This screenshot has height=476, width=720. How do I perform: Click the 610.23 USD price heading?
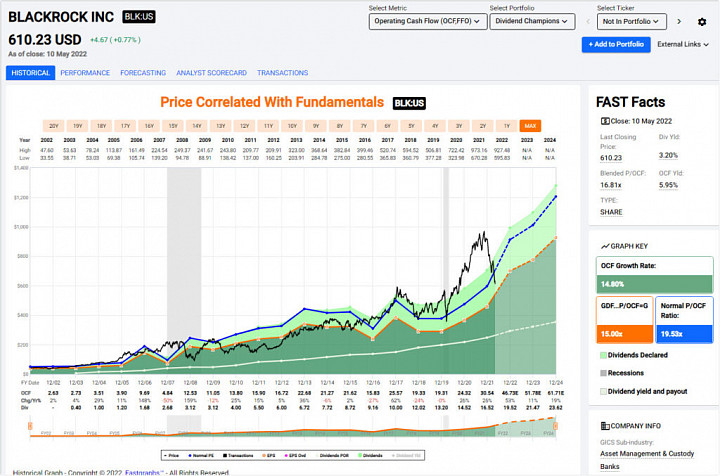45,40
